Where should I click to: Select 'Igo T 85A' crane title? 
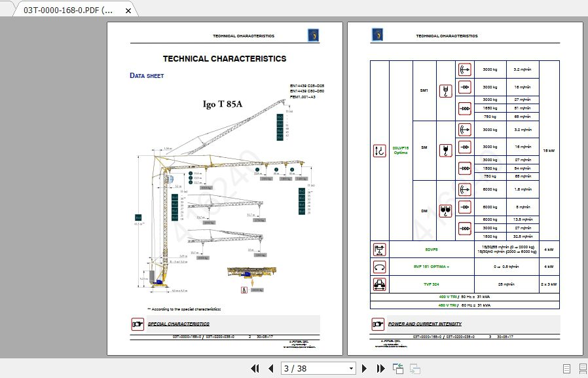(223, 104)
